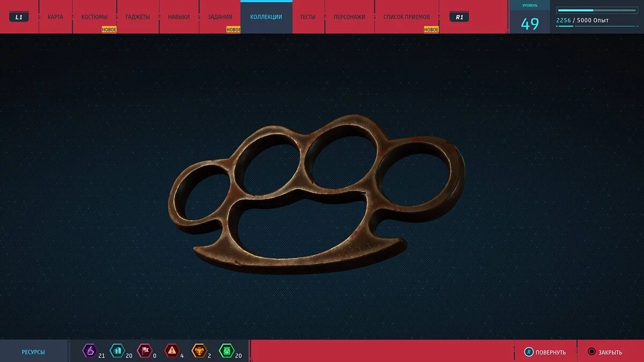Screen dimensions: 644x362
Task: Click the L1 shoulder button icon
Action: click(19, 17)
